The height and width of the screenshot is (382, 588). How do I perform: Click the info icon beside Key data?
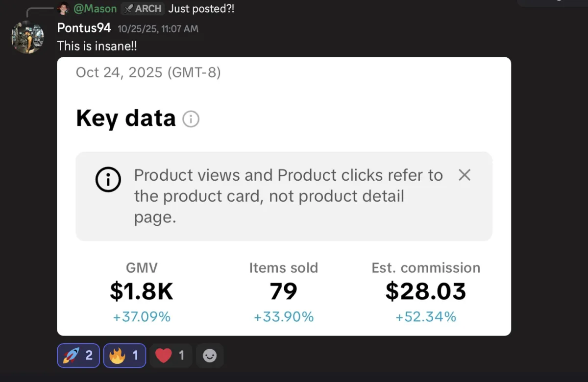click(x=191, y=119)
